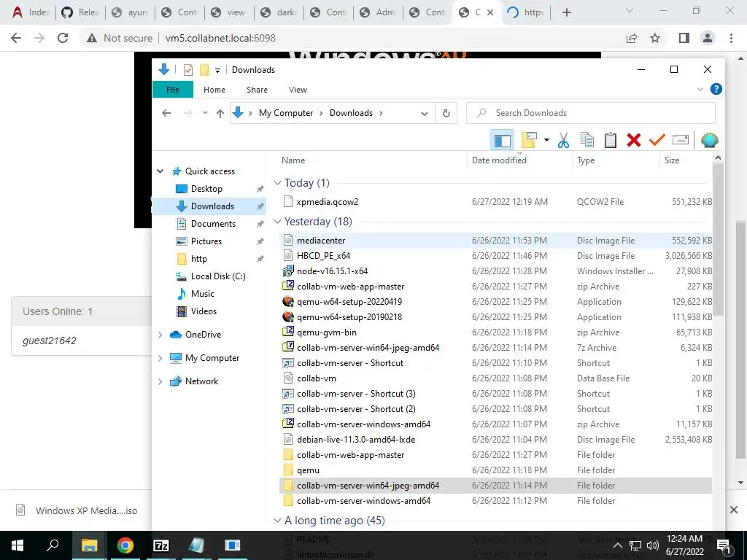The image size is (747, 560).
Task: Click the blue shell globe icon
Action: pos(709,140)
